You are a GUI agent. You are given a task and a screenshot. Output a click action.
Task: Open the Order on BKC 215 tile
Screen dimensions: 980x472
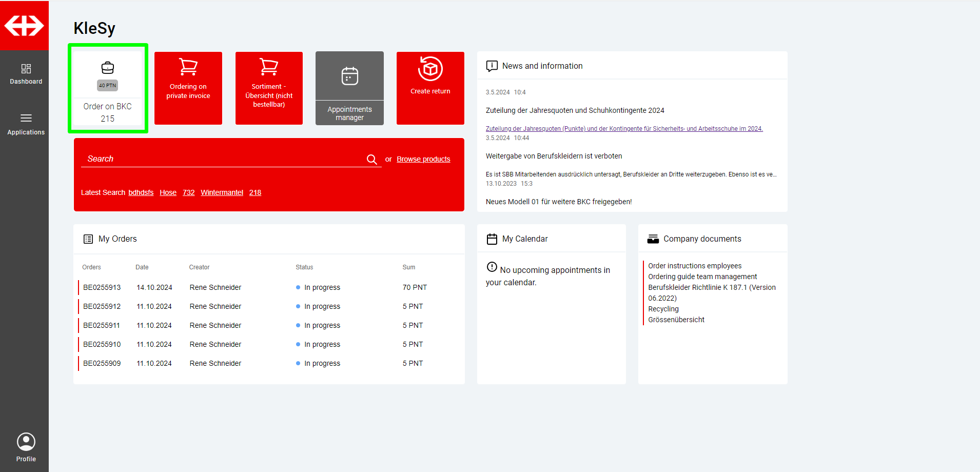[x=108, y=88]
